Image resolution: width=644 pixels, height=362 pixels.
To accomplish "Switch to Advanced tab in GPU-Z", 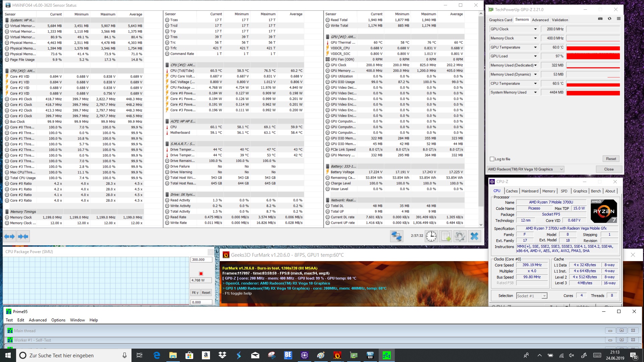I will pyautogui.click(x=540, y=20).
